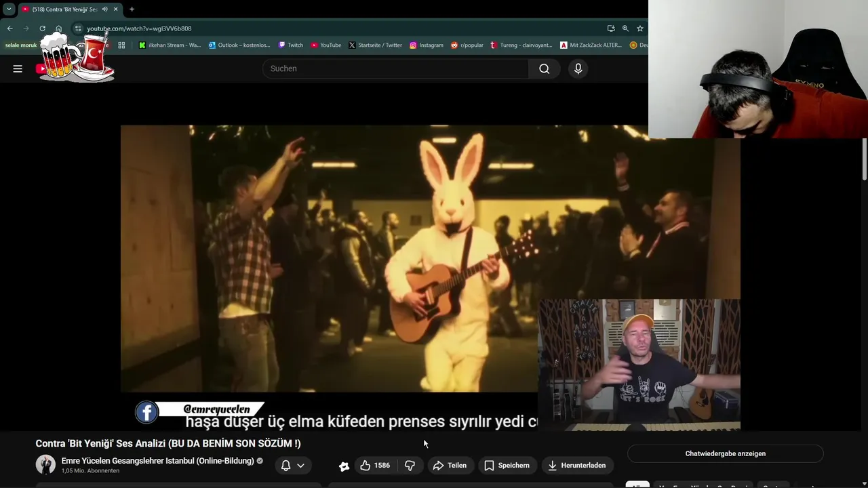Open the selale moruk bookmark
Screen dimensions: 868x488
(21, 45)
